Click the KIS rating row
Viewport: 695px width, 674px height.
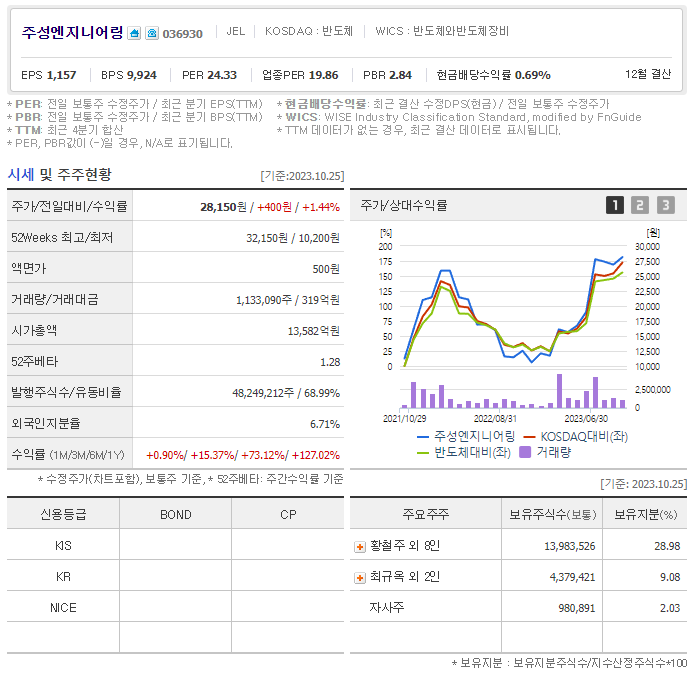(176, 545)
